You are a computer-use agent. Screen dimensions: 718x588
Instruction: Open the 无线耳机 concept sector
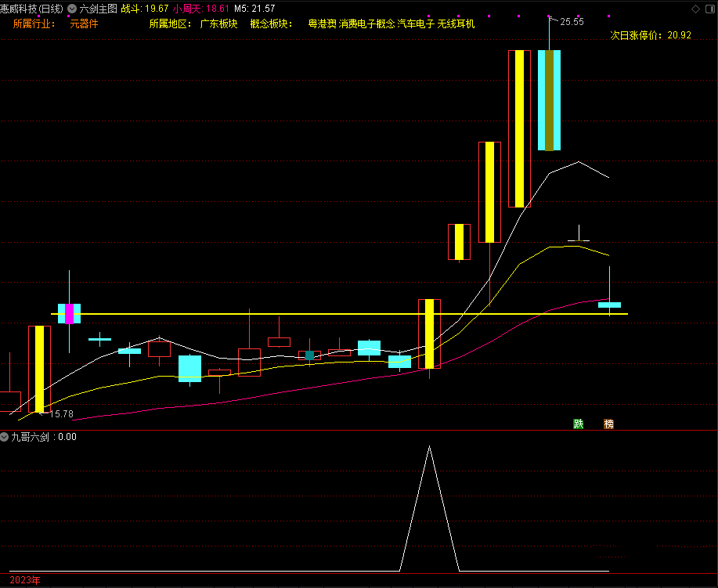456,23
